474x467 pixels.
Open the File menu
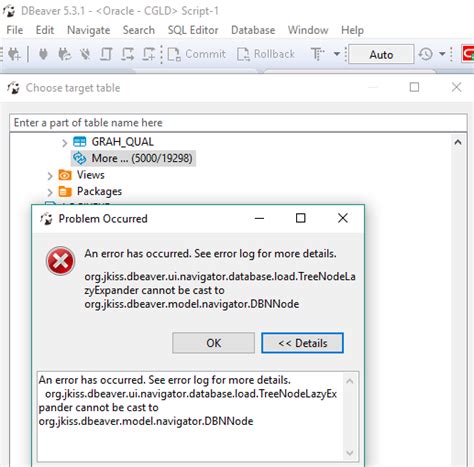pos(15,30)
